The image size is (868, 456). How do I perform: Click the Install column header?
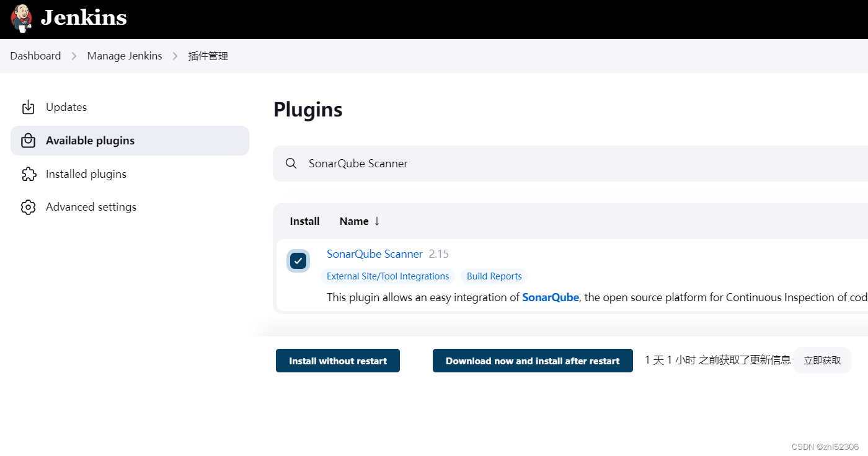pyautogui.click(x=304, y=221)
